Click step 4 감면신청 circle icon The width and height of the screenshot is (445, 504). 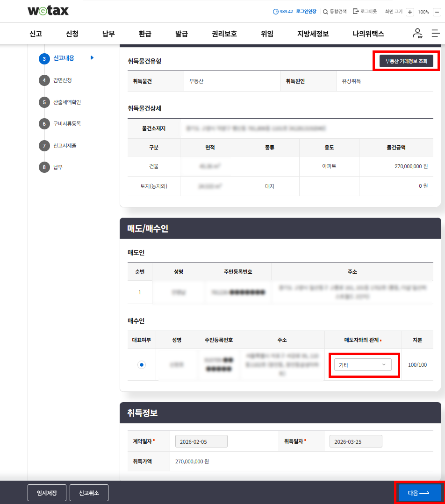44,80
